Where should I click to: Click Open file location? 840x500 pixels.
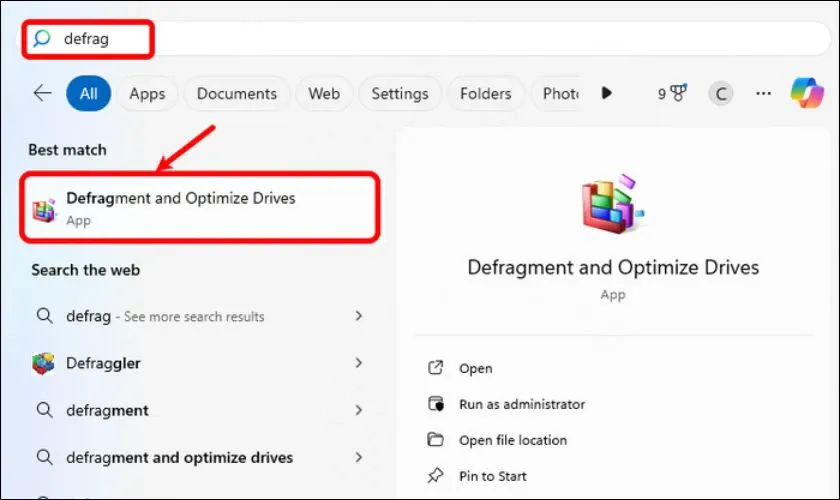point(512,440)
